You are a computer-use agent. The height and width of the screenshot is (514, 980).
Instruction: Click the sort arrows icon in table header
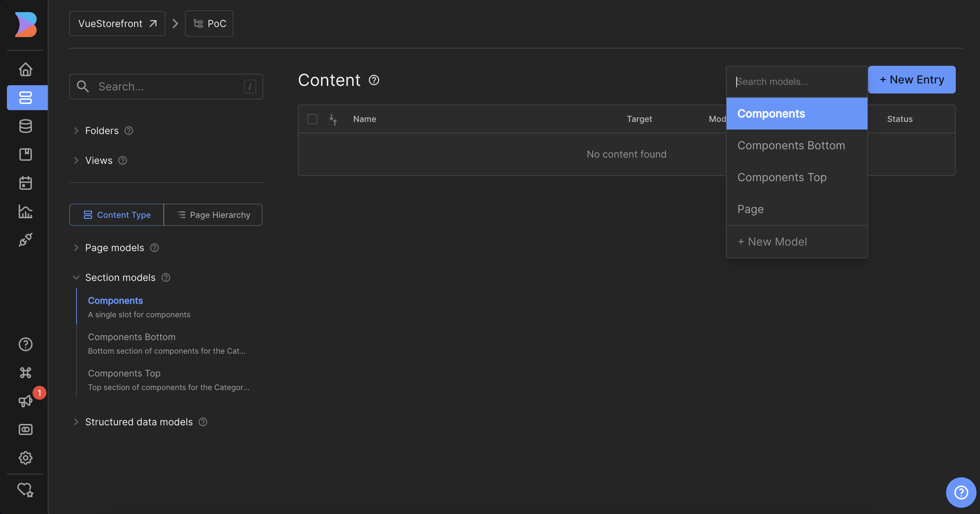(x=333, y=119)
